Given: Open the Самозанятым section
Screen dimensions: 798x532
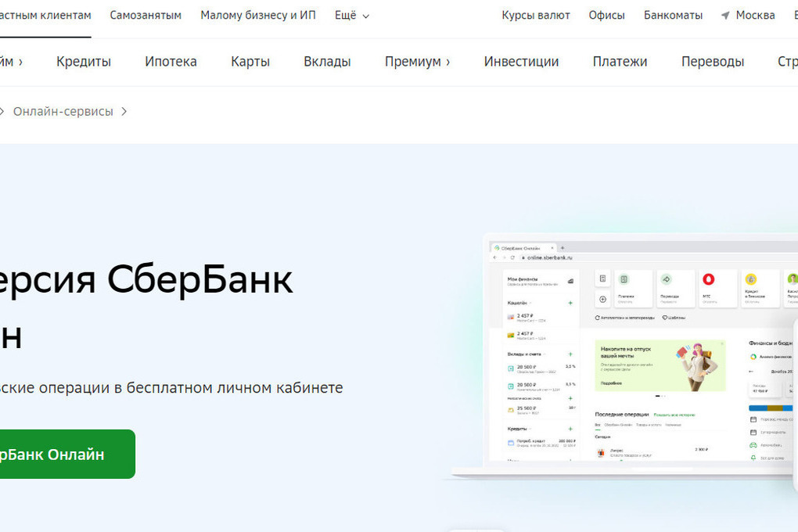Looking at the screenshot, I should click(x=146, y=16).
